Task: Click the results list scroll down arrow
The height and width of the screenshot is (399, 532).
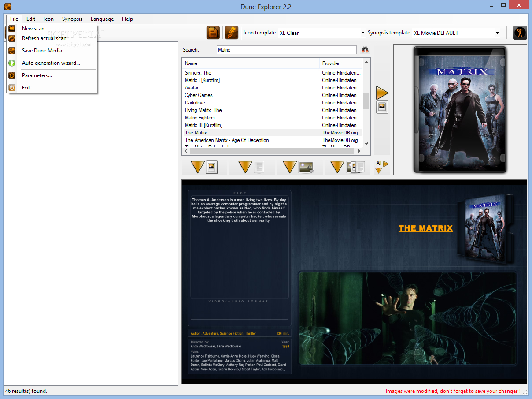Action: [366, 143]
